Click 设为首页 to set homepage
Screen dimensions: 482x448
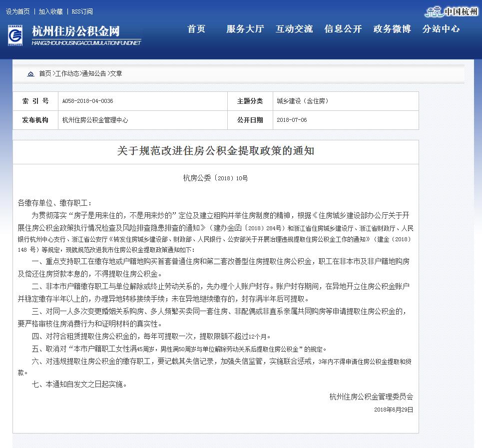tap(18, 11)
